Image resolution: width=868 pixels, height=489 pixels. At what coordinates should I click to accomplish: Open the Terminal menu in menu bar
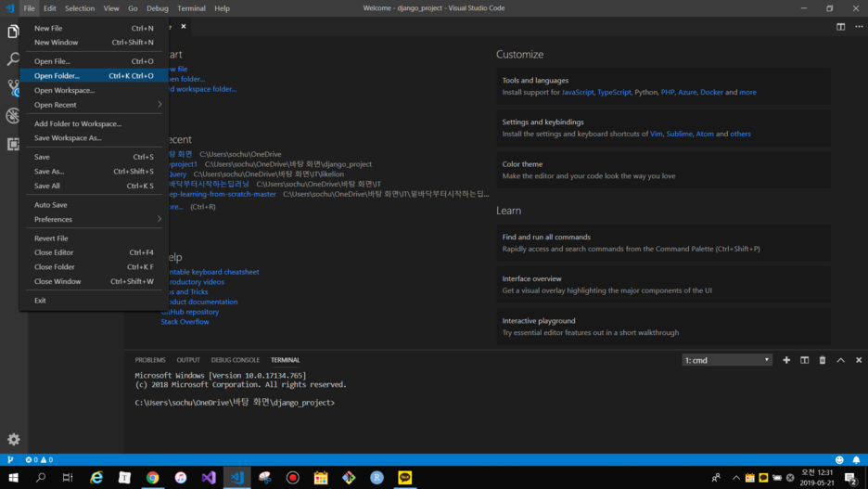click(x=191, y=8)
